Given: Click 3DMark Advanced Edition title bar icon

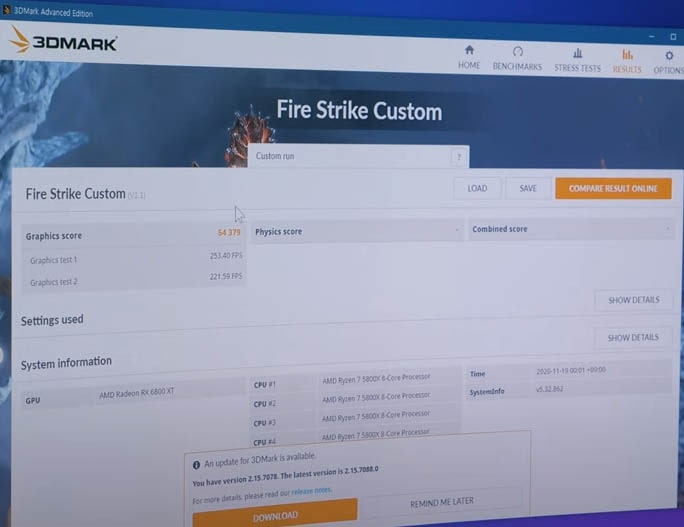Looking at the screenshot, I should [6, 10].
